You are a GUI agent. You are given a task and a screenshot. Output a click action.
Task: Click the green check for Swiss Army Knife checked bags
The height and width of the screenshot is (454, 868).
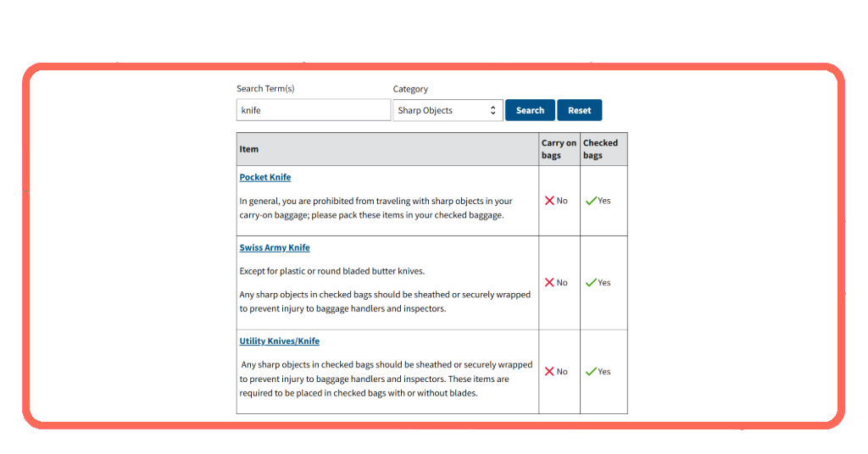click(x=591, y=283)
